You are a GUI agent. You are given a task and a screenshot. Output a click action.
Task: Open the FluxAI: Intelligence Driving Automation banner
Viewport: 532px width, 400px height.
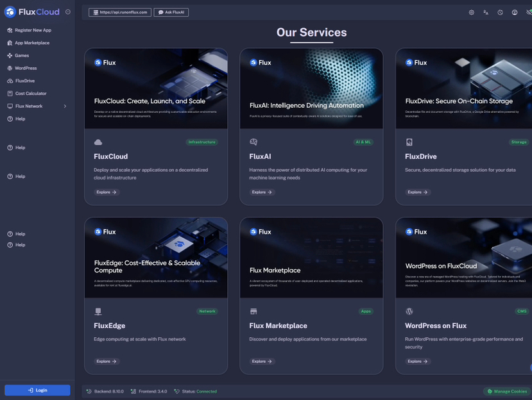point(311,88)
